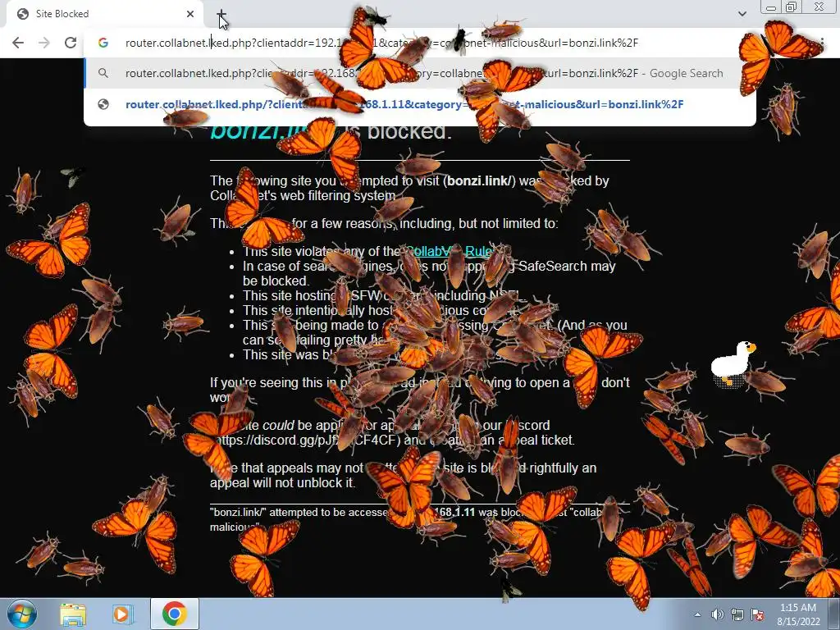Open the Action Center flag icon
The height and width of the screenshot is (630, 840).
(x=757, y=614)
